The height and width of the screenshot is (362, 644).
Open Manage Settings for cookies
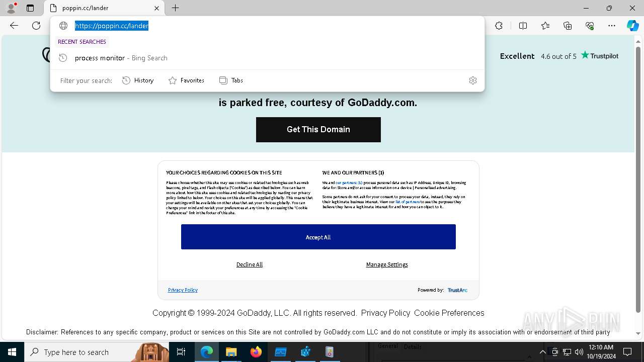(x=387, y=264)
